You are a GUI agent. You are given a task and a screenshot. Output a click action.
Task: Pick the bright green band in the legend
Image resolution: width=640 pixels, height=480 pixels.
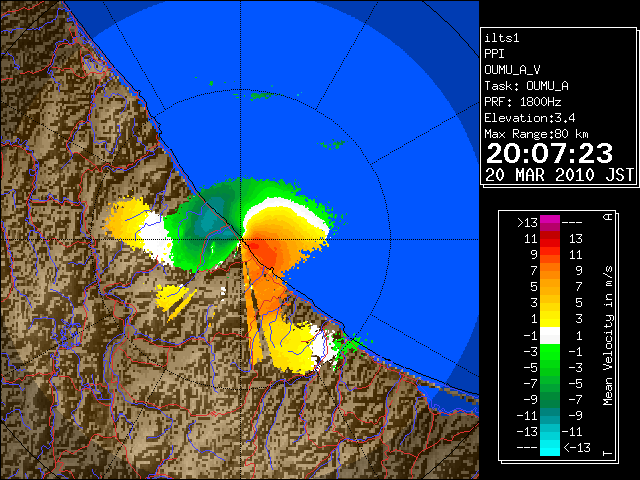point(550,351)
